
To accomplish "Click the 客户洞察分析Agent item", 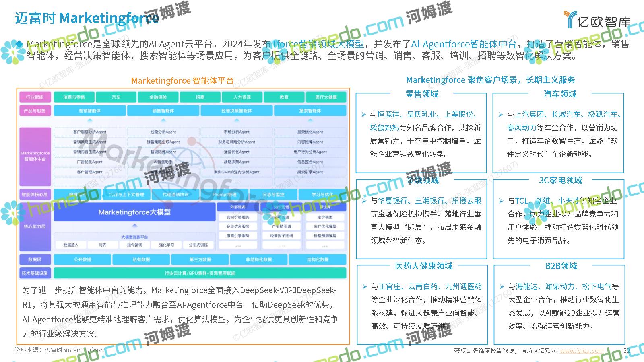I will tap(90, 132).
